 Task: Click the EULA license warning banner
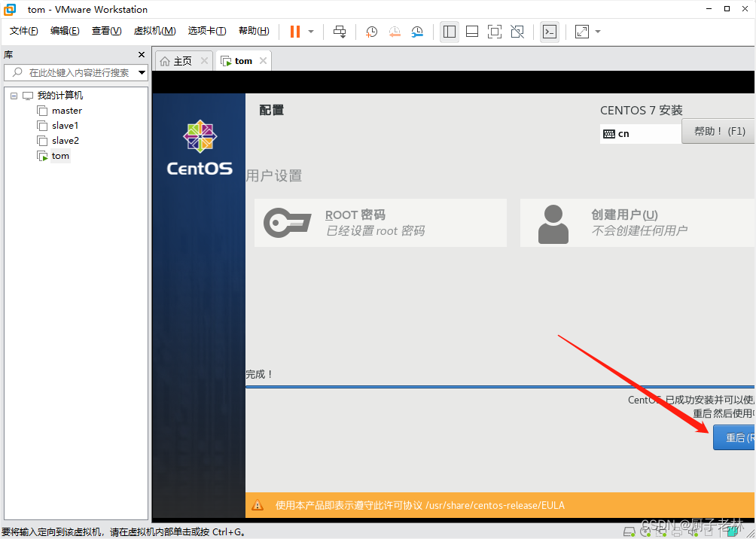click(500, 505)
